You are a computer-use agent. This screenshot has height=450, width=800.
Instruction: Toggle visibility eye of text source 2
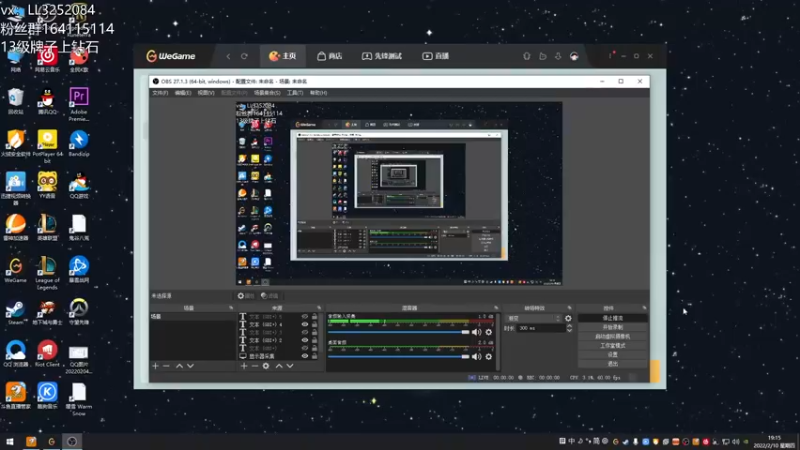(x=305, y=340)
